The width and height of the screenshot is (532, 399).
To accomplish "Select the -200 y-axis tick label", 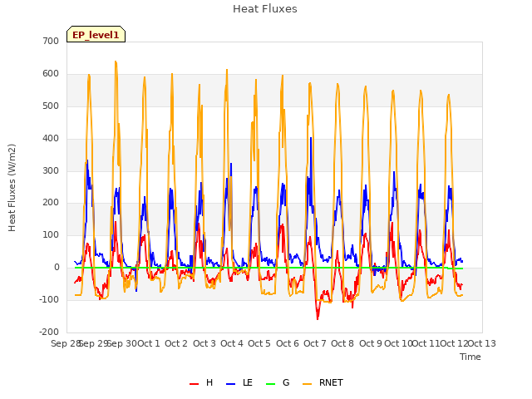I will tap(49, 332).
